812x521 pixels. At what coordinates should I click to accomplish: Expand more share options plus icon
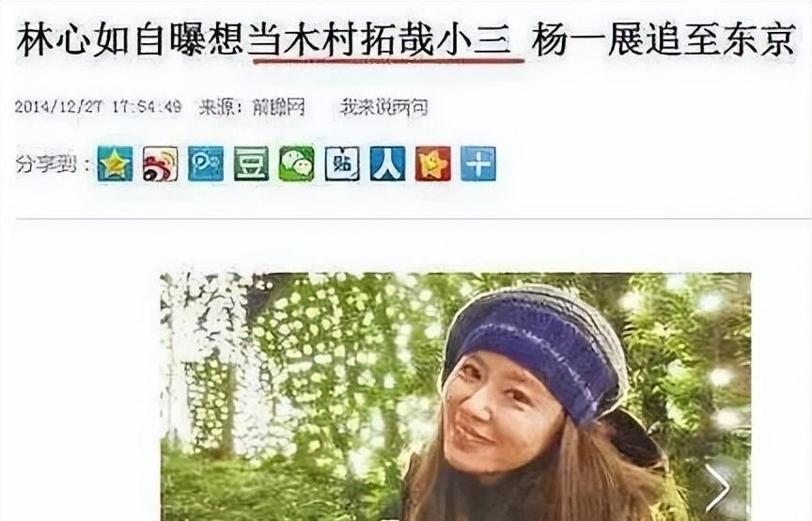coord(478,164)
